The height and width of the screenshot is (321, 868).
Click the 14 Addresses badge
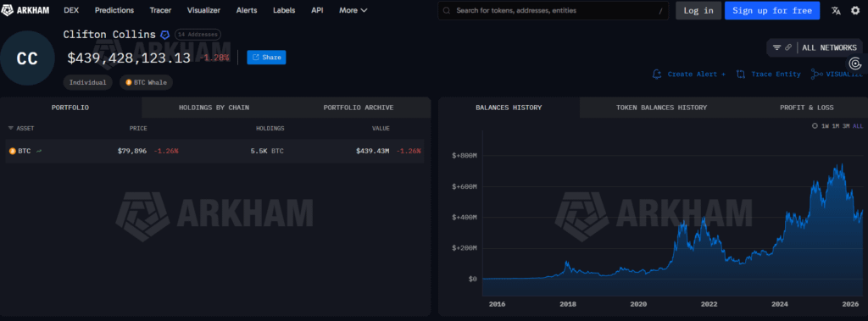pos(198,35)
